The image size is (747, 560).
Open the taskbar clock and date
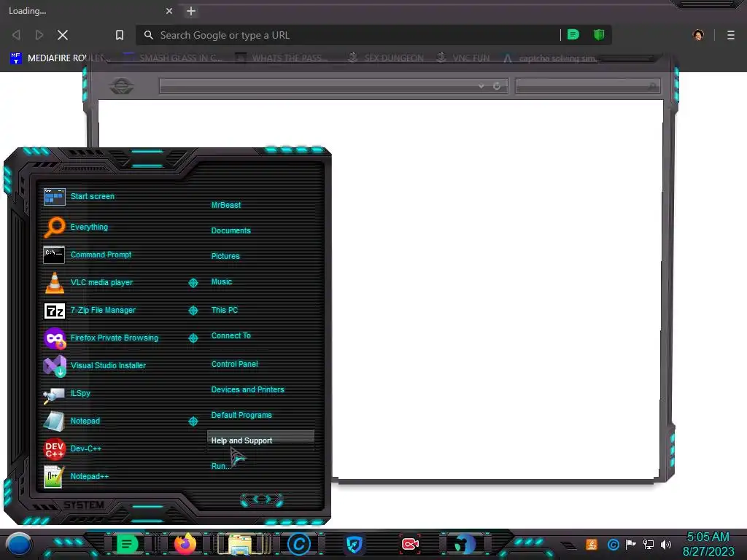pyautogui.click(x=708, y=544)
